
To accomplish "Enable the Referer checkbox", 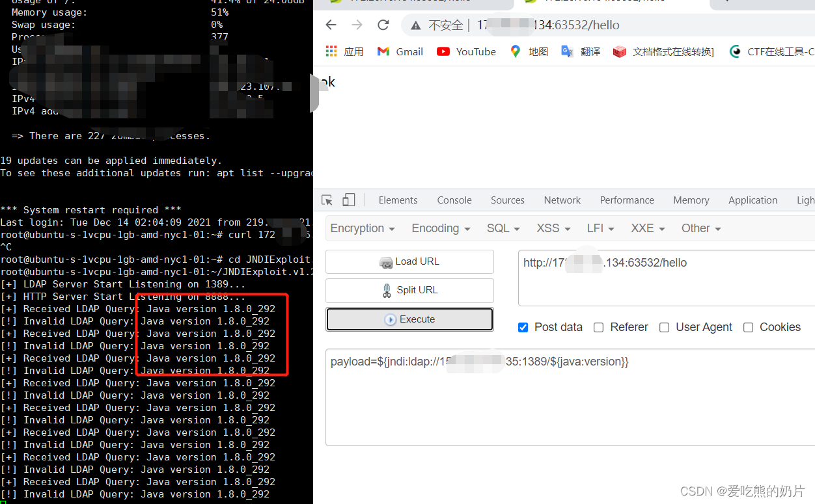I will [598, 327].
